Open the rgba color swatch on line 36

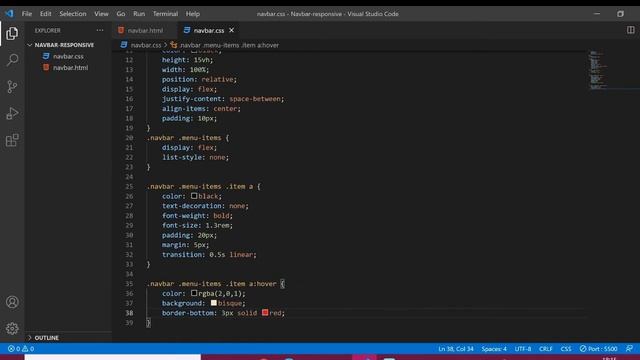tap(194, 293)
